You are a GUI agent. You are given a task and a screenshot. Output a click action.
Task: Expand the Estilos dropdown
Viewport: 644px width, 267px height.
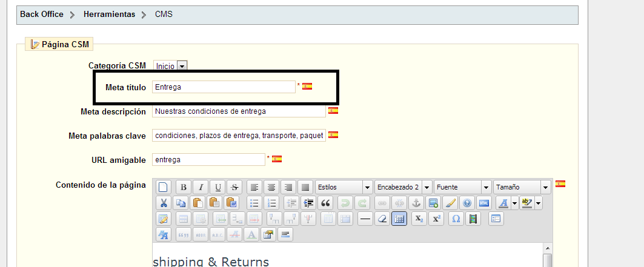click(367, 187)
